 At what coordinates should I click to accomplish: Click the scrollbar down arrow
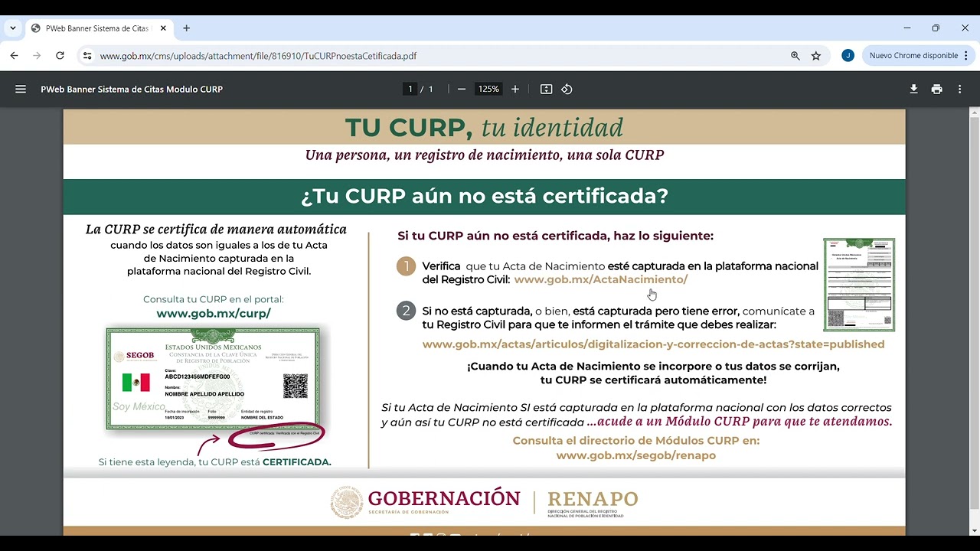coord(974,530)
